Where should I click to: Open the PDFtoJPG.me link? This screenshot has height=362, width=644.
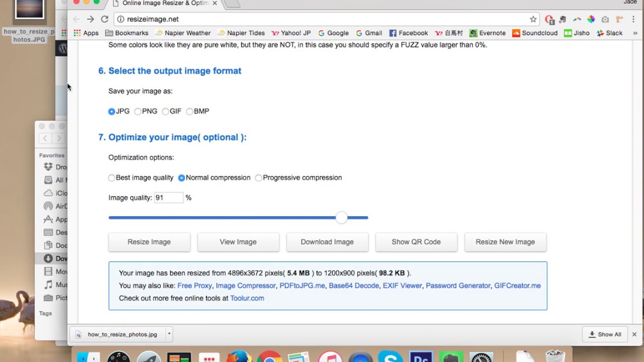pyautogui.click(x=302, y=286)
